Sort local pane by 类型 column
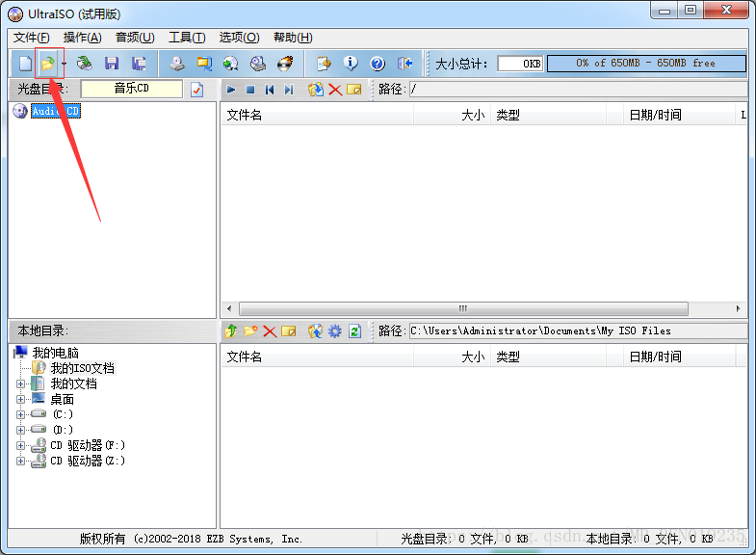756x555 pixels. (x=549, y=357)
